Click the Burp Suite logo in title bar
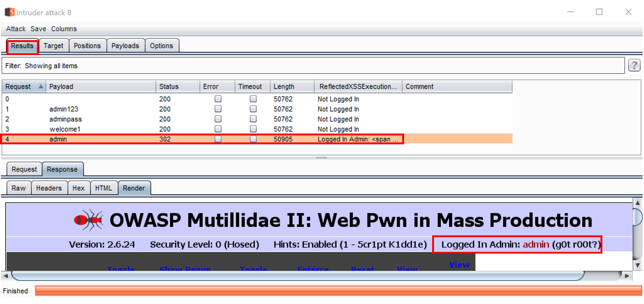This screenshot has height=304, width=644. [9, 12]
